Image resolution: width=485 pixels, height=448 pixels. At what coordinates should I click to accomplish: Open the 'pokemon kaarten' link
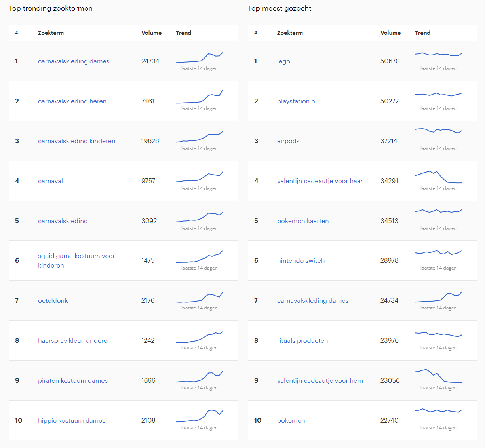303,221
